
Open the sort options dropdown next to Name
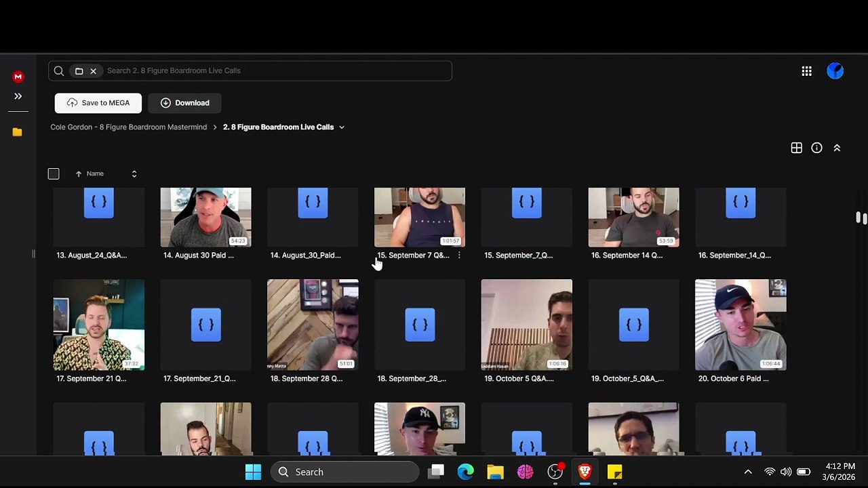(x=134, y=174)
